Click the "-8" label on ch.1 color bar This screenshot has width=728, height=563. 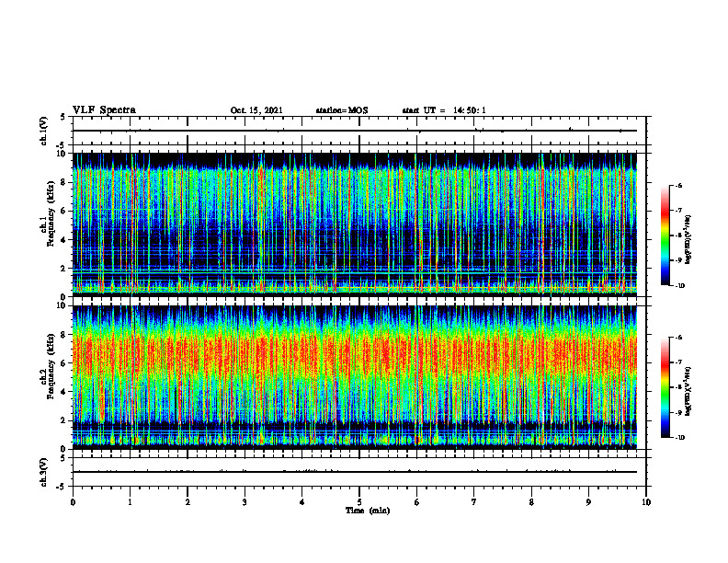pos(678,236)
